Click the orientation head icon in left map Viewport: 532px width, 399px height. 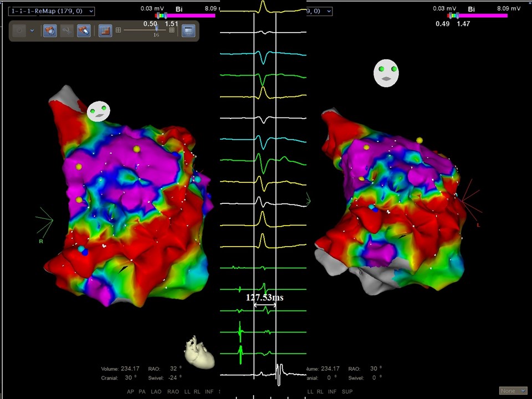tap(99, 111)
